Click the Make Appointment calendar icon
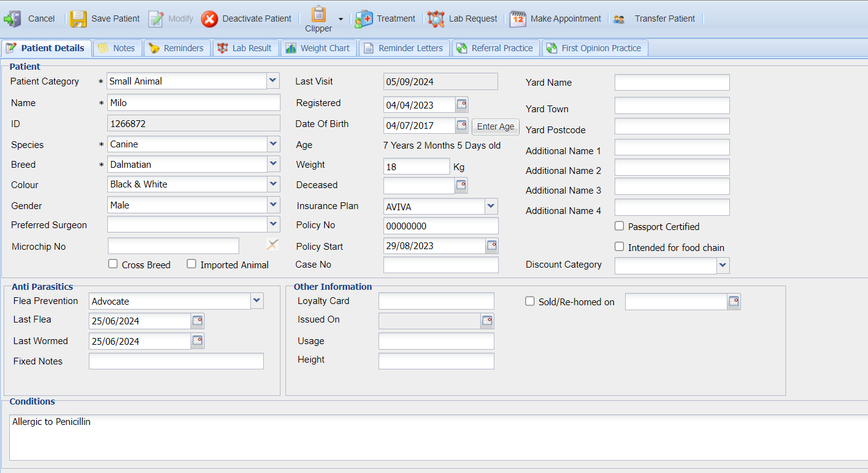The width and height of the screenshot is (868, 473). click(518, 19)
